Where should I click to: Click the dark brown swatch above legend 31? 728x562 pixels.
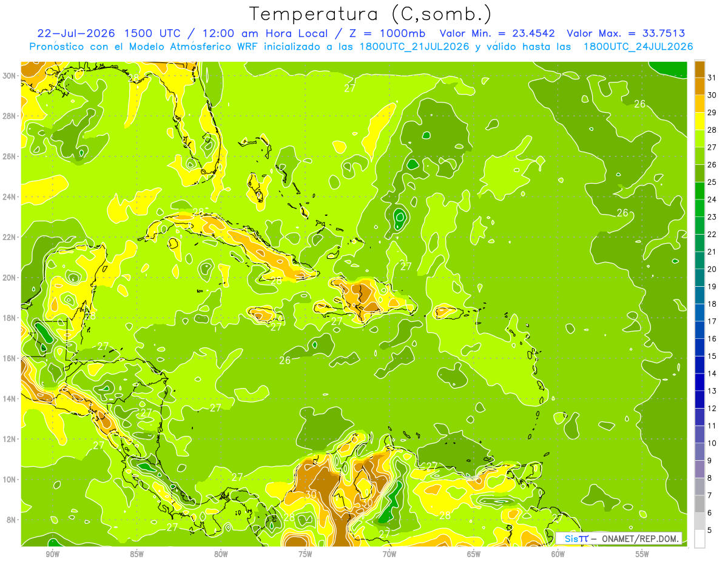point(699,69)
